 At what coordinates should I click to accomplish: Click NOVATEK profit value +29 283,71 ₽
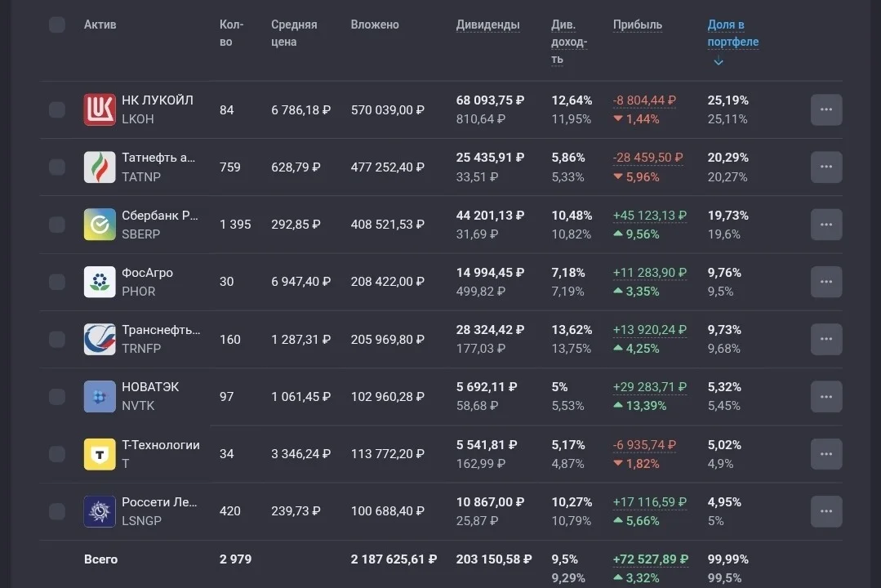coord(649,387)
